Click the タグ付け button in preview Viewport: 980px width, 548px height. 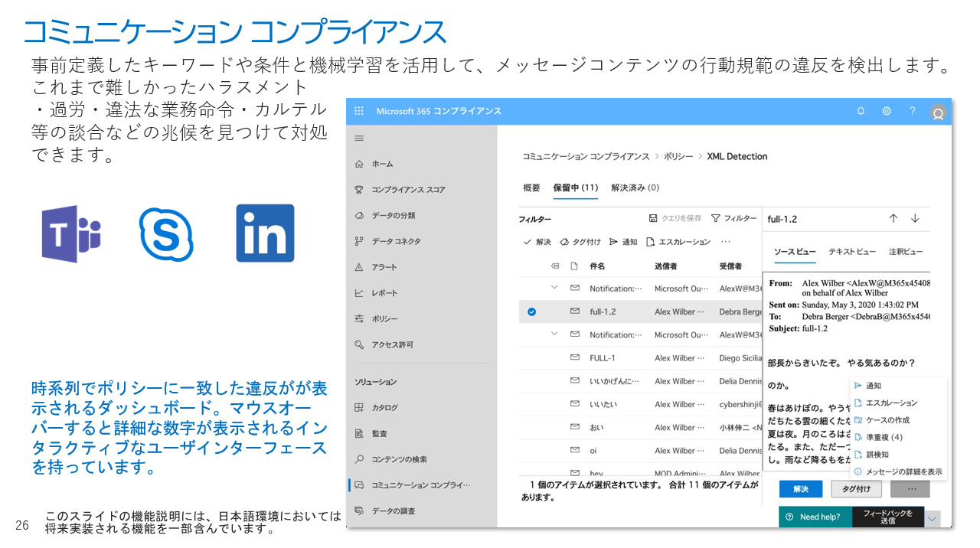857,488
